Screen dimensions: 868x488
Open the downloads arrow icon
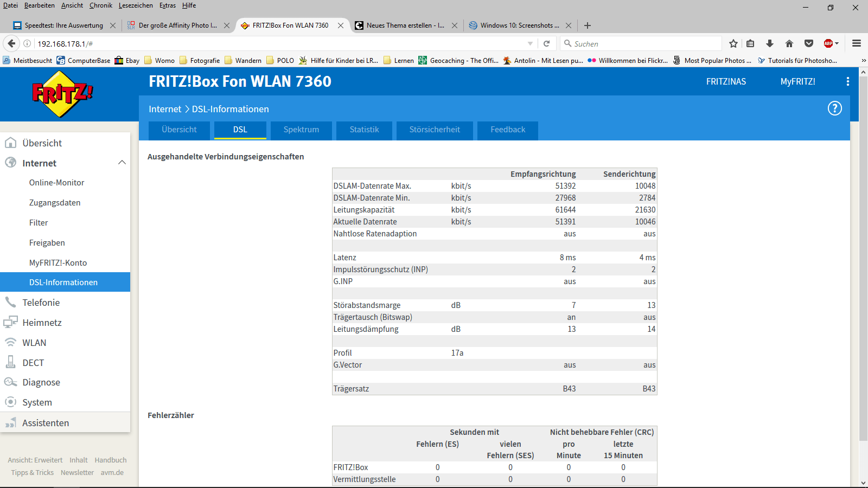click(769, 43)
